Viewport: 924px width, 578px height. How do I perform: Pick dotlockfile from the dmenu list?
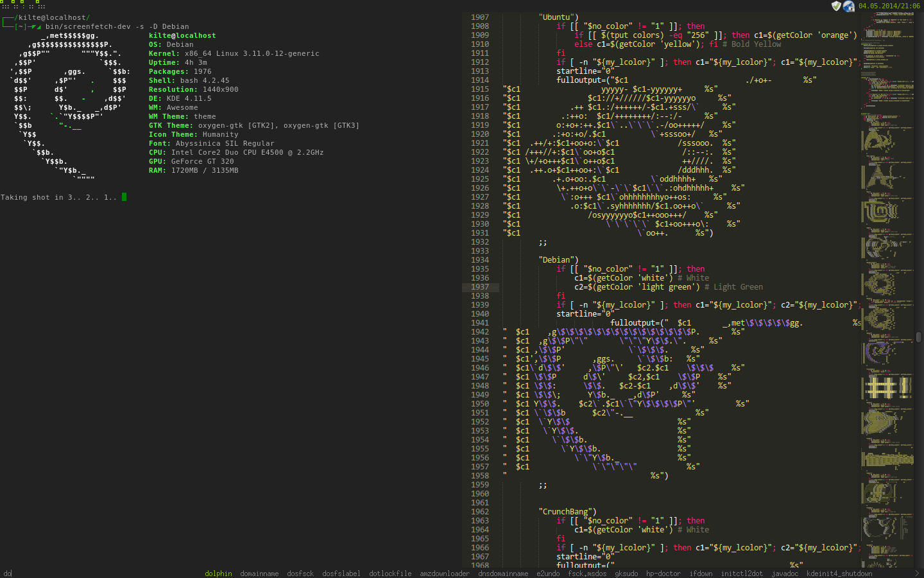point(390,574)
